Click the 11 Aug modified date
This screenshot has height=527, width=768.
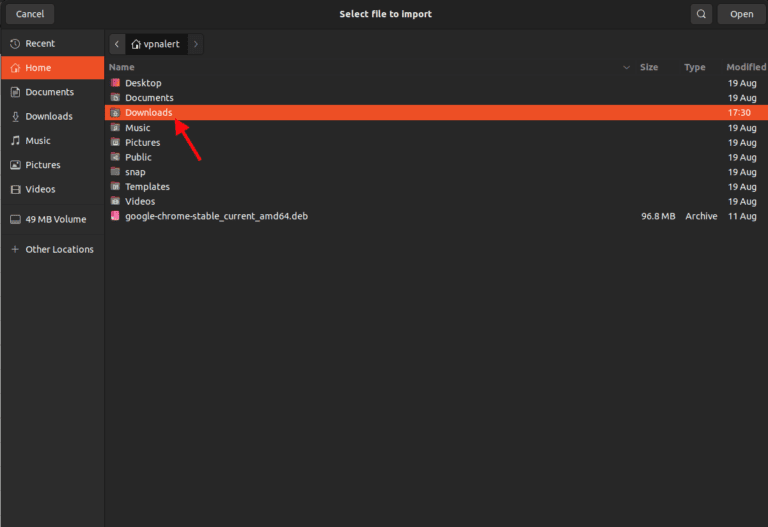pos(742,216)
